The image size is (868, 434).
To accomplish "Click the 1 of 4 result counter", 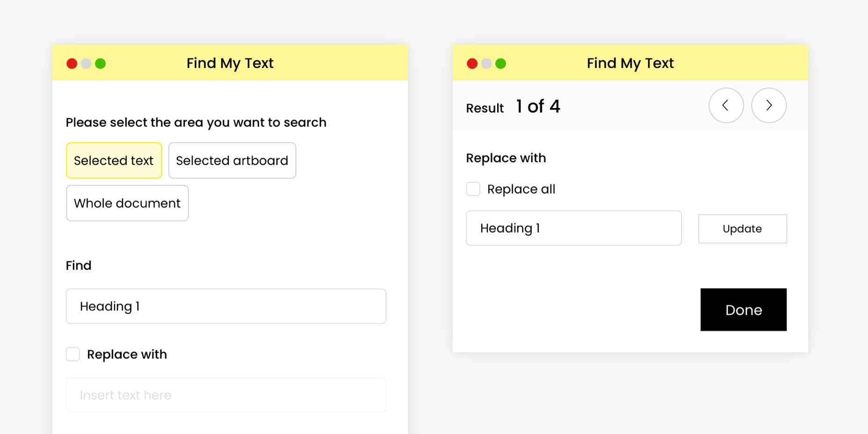I will click(538, 107).
